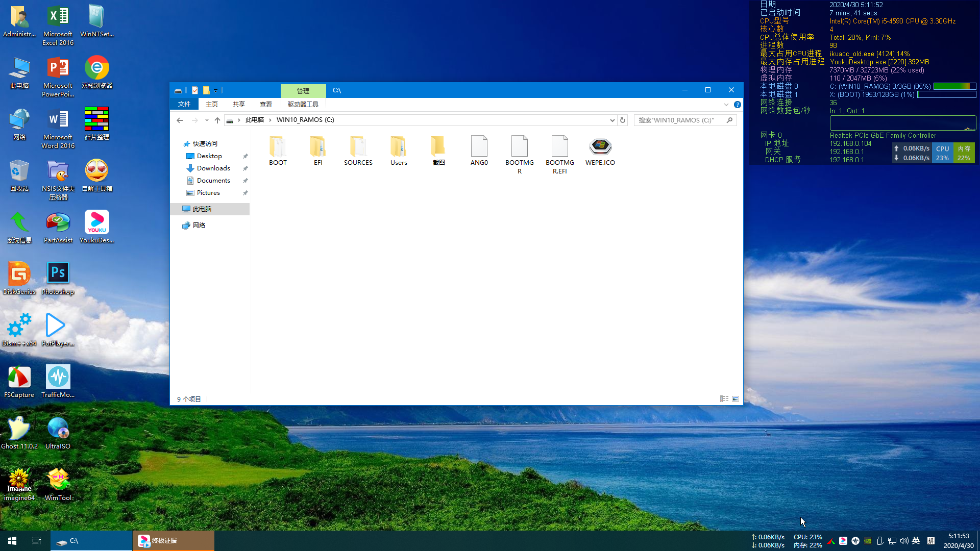
Task: Open PotPlayer desktop shortcut
Action: [58, 330]
